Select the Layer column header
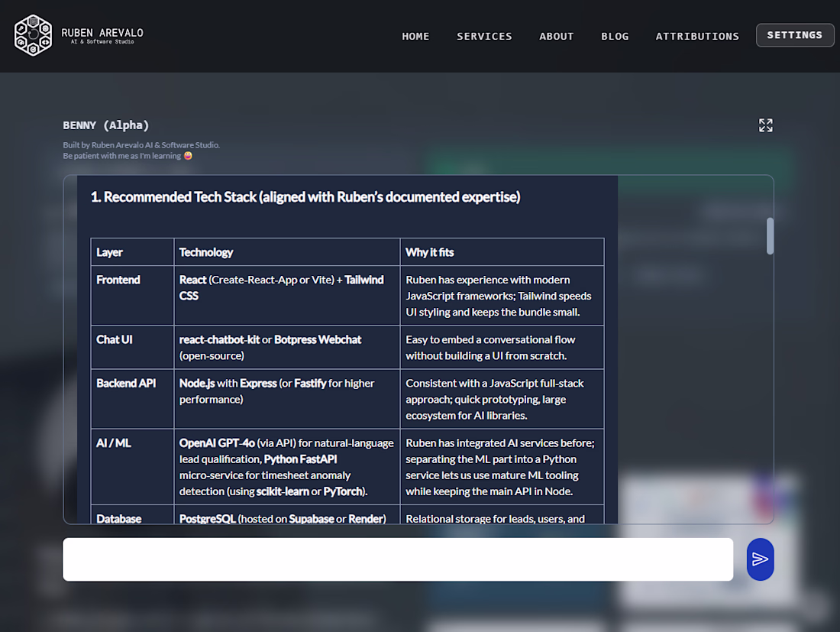 [x=132, y=252]
